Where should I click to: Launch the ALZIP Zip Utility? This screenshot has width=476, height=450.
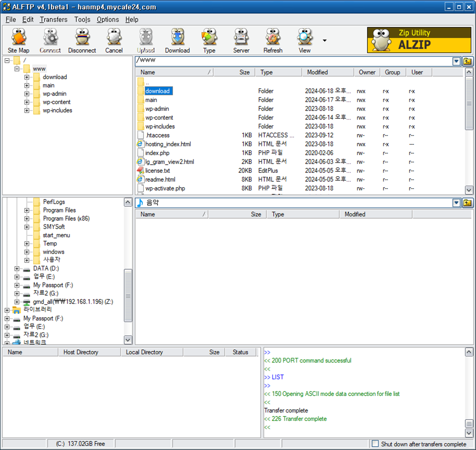(x=418, y=40)
